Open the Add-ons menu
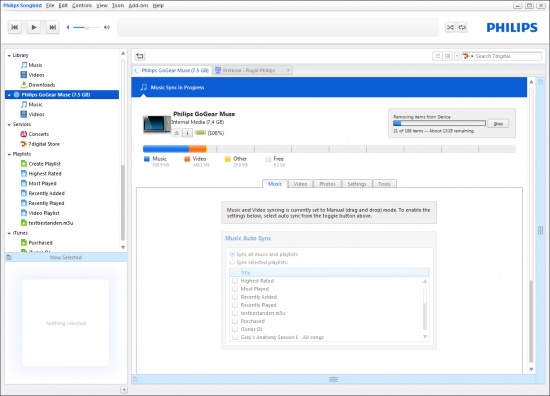The height and width of the screenshot is (396, 550). coord(138,6)
